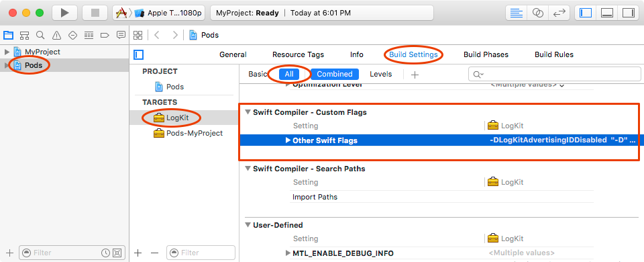
Task: Add a target with plus button
Action: [x=138, y=253]
